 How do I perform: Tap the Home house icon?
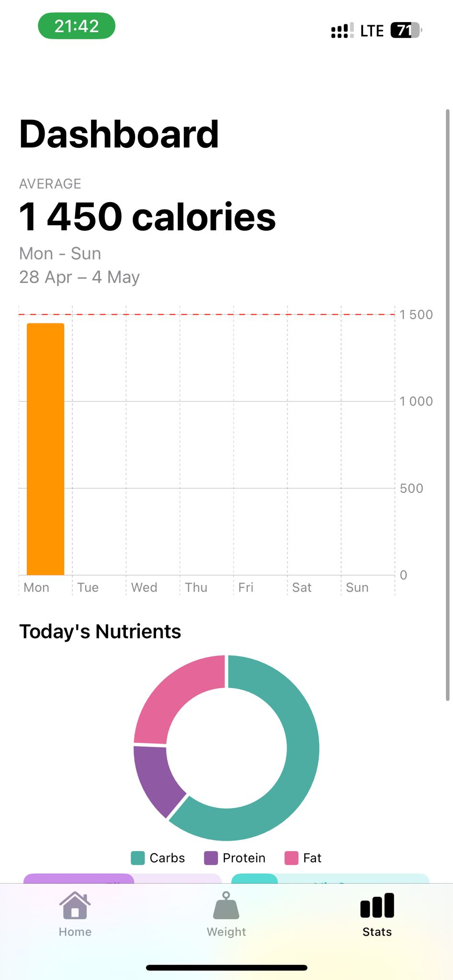coord(75,905)
